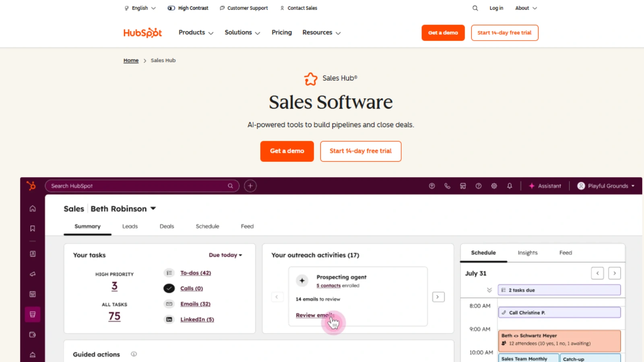Click the search magnifier in the site header
This screenshot has width=644, height=362.
pos(475,8)
